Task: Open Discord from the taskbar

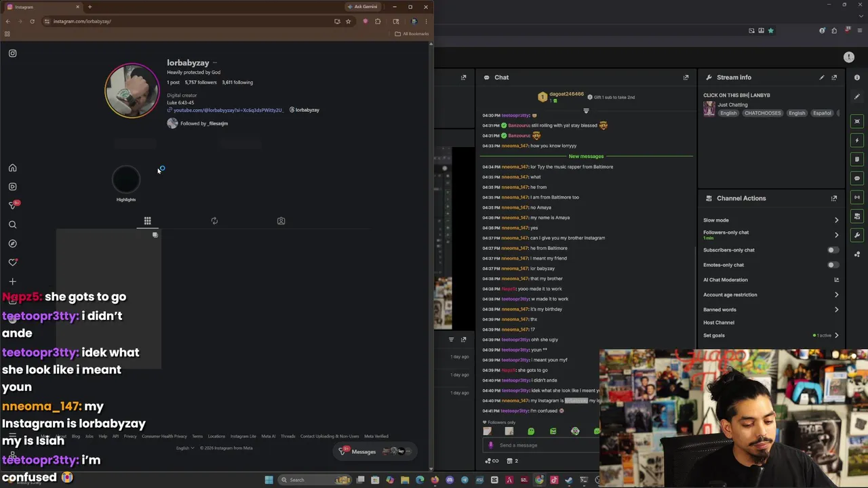Action: point(450,480)
